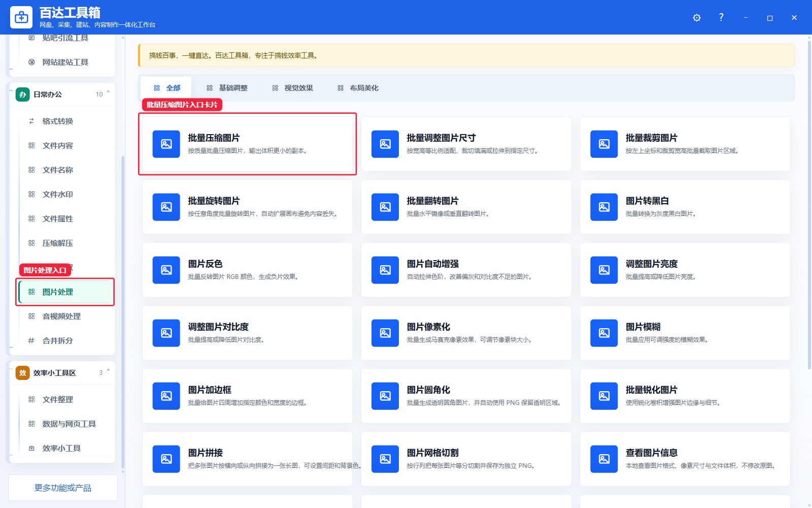This screenshot has height=508, width=812.
Task: Click the 图片自动增强 card icon
Action: point(385,270)
